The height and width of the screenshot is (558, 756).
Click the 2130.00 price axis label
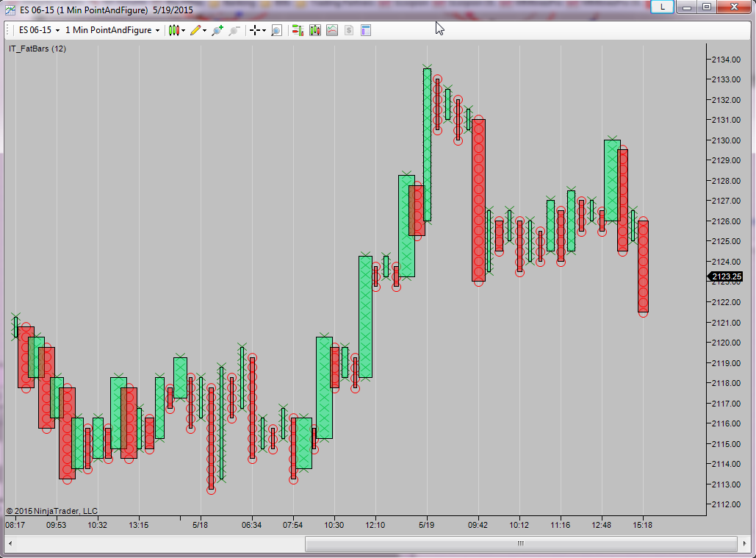click(x=726, y=140)
